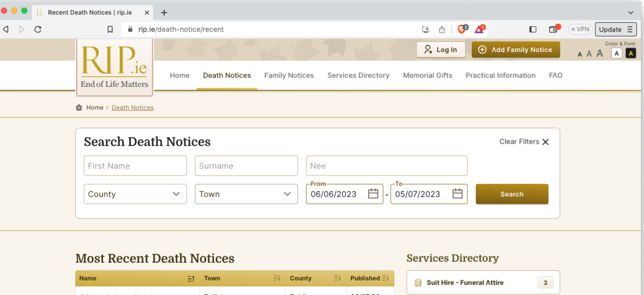
Task: Expand the County dropdown
Action: [135, 194]
